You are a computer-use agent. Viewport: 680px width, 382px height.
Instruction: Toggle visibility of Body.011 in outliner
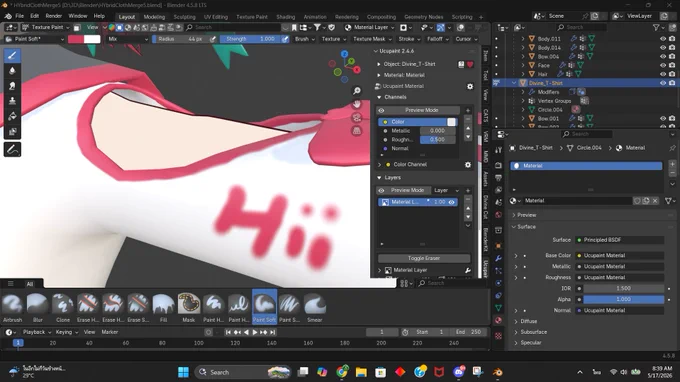coord(663,39)
